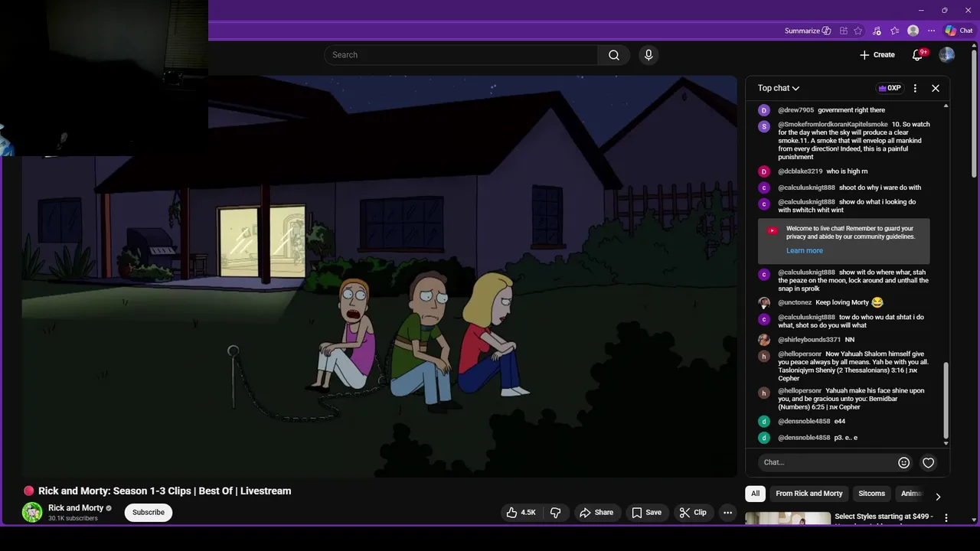Open the media control music icon
Viewport: 980px width, 551px height.
(877, 31)
